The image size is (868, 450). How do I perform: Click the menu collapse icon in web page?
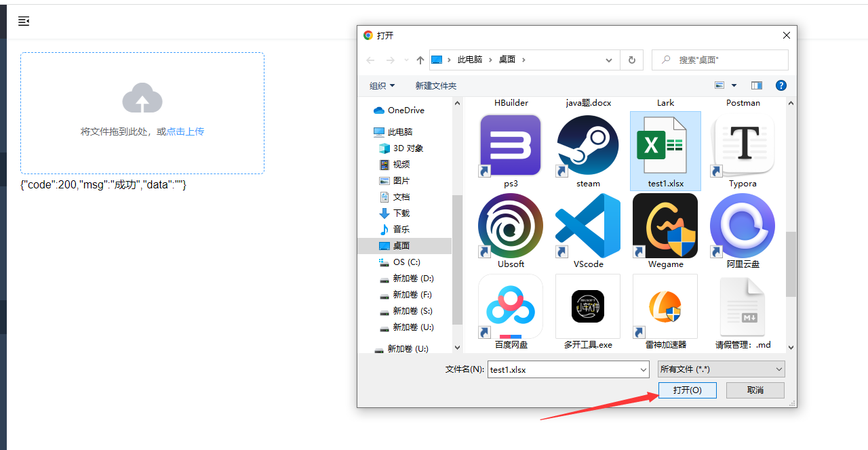(24, 21)
